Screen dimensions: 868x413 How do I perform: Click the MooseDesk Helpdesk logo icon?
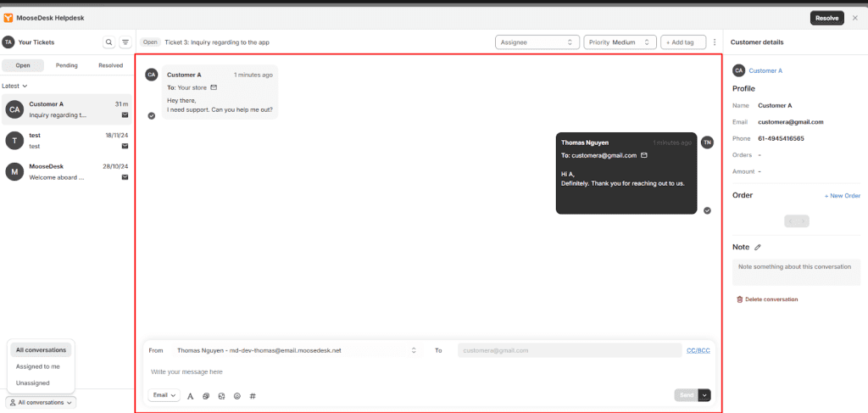point(8,19)
